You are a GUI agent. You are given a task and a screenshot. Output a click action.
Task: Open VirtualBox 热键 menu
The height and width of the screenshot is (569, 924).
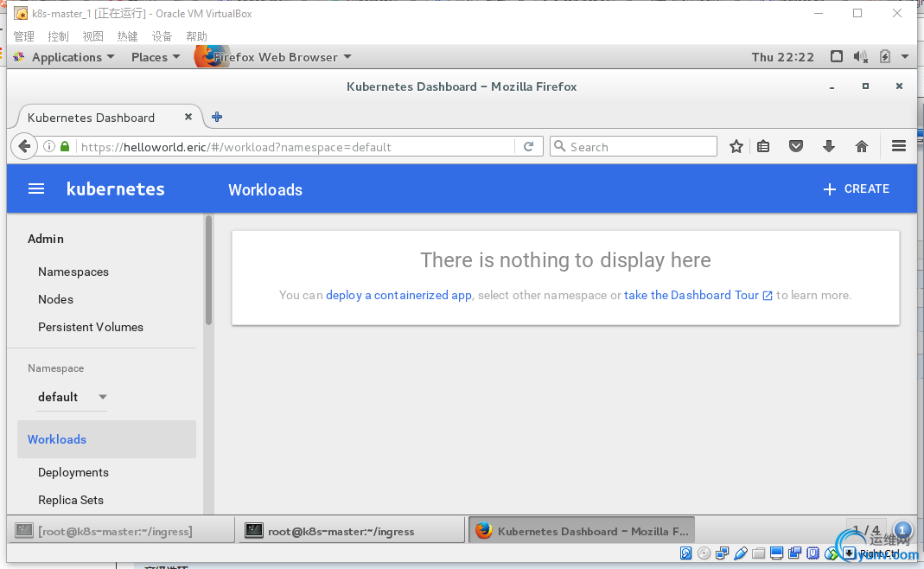point(127,36)
